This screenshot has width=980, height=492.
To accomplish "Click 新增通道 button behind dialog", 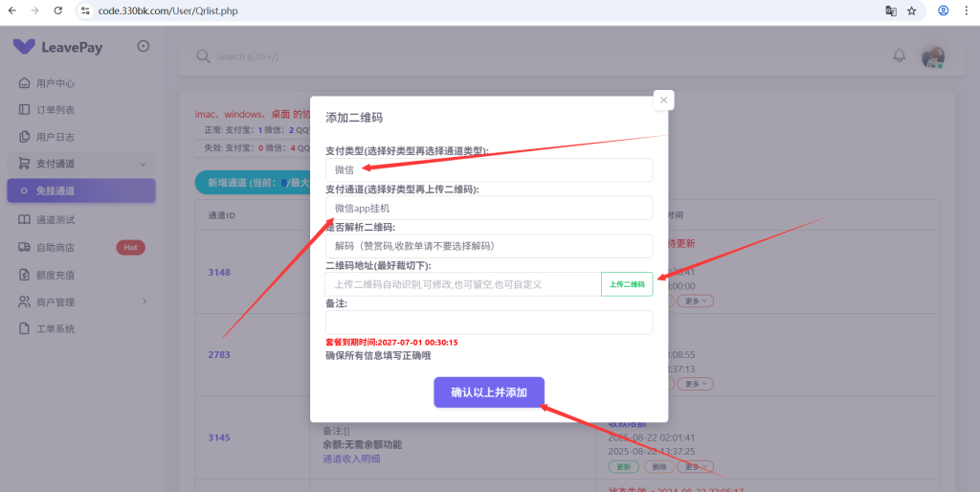I will (x=253, y=183).
